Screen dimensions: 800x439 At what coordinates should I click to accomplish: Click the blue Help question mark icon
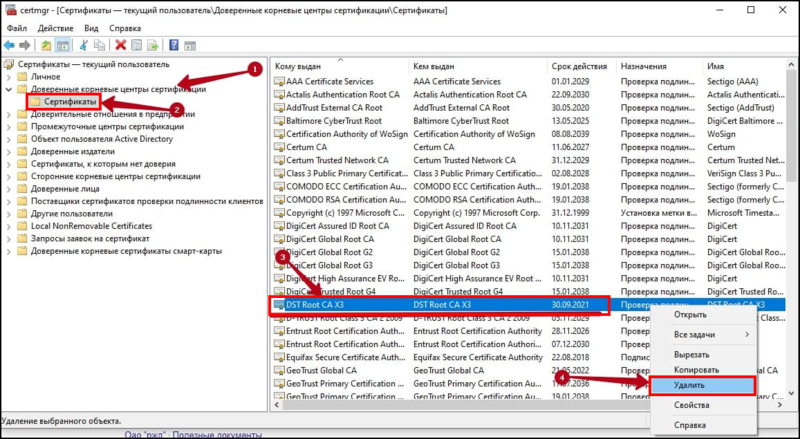coord(174,45)
